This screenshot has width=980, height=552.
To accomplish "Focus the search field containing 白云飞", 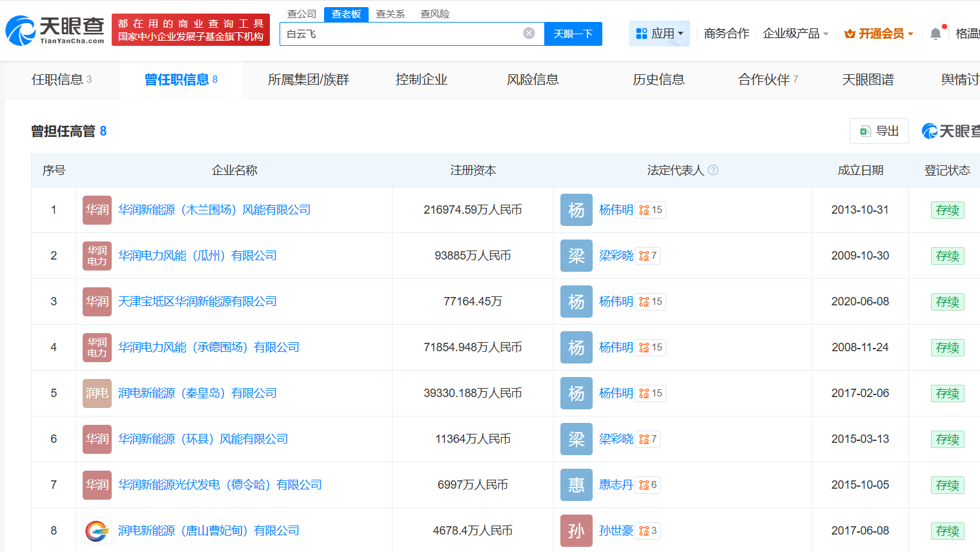I will coord(400,34).
